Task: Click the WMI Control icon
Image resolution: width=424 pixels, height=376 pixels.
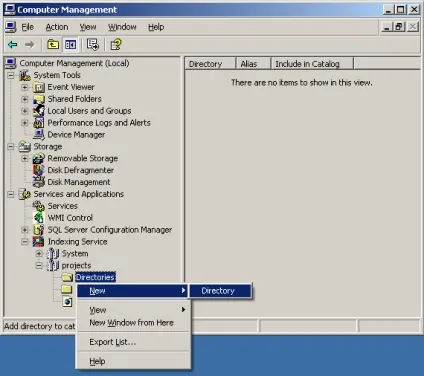Action: tap(39, 218)
